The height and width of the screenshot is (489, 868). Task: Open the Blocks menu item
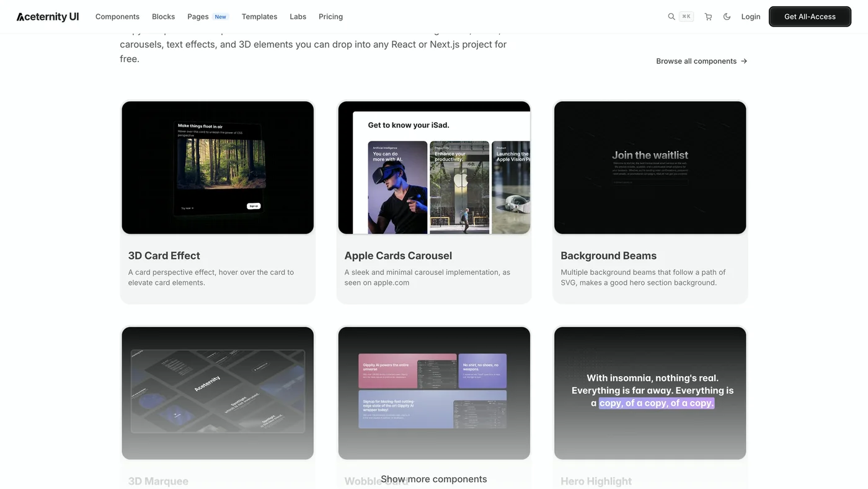163,17
